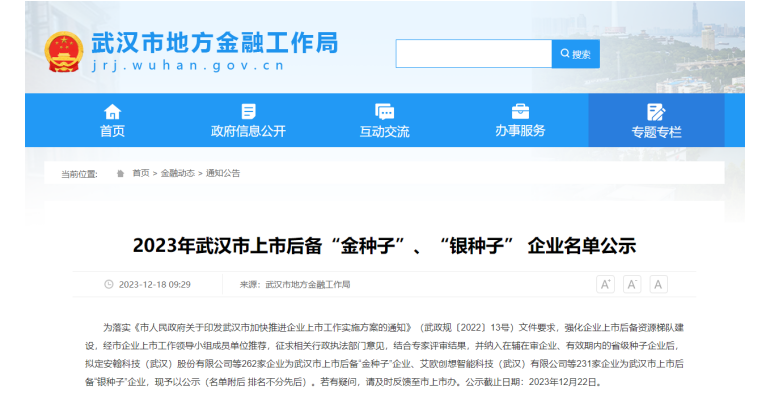Go to 互动交流 section
The width and height of the screenshot is (771, 408).
click(x=384, y=131)
